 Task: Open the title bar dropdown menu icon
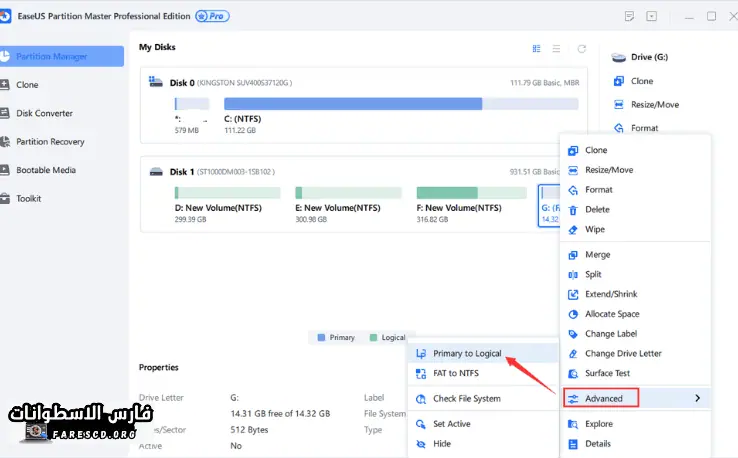tap(652, 16)
